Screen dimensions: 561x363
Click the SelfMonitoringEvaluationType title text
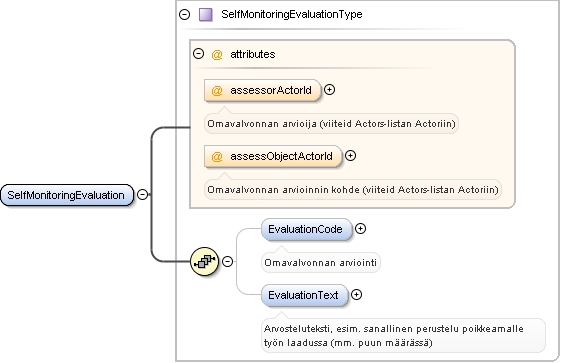[292, 14]
